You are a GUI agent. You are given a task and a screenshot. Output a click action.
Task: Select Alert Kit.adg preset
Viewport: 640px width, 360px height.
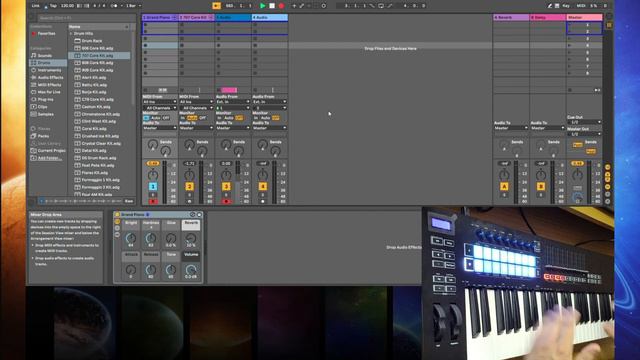(93, 78)
